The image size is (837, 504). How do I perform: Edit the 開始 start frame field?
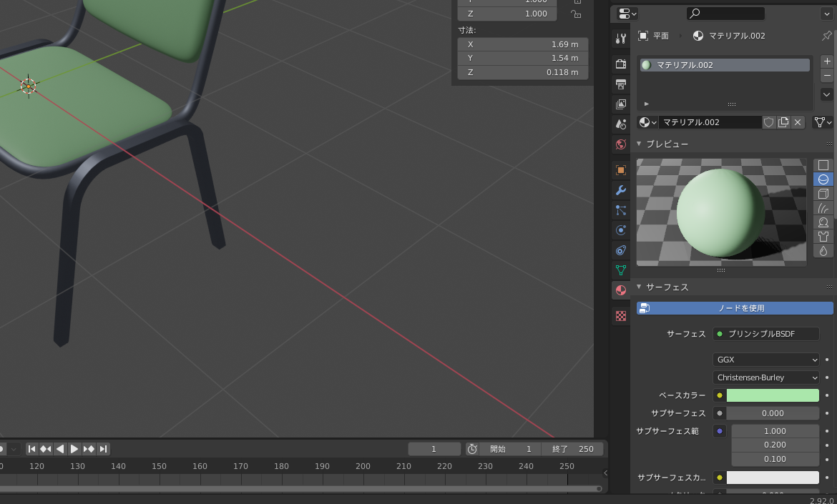tap(510, 449)
